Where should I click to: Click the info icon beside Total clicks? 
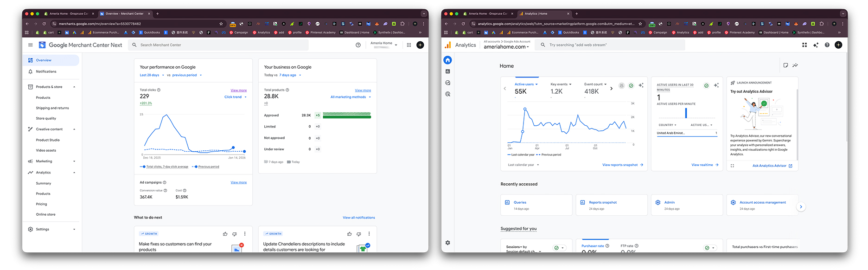click(159, 90)
